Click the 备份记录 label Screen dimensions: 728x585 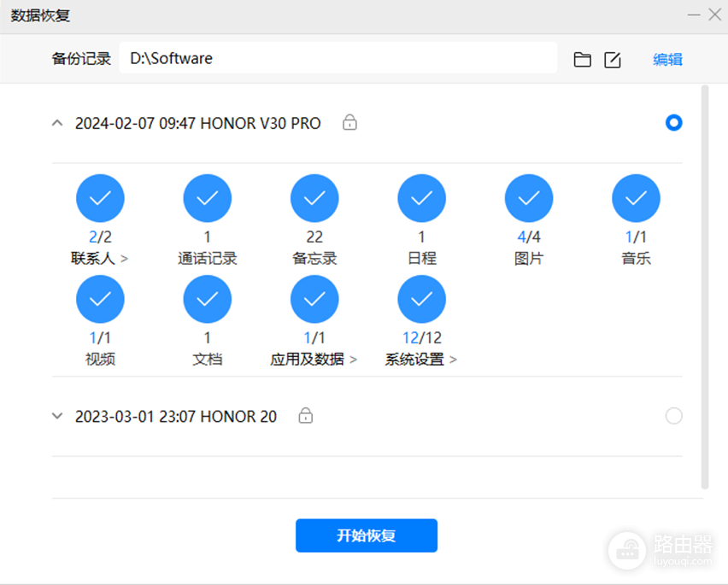81,58
